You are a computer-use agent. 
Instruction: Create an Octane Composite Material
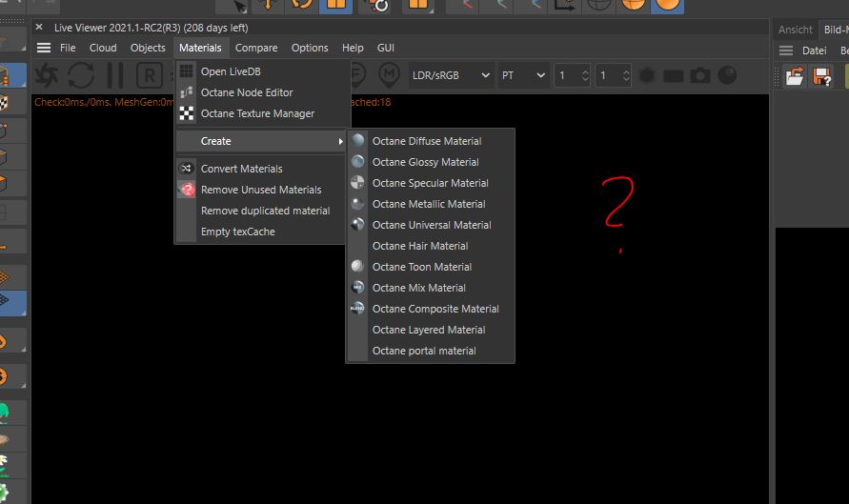(x=431, y=309)
